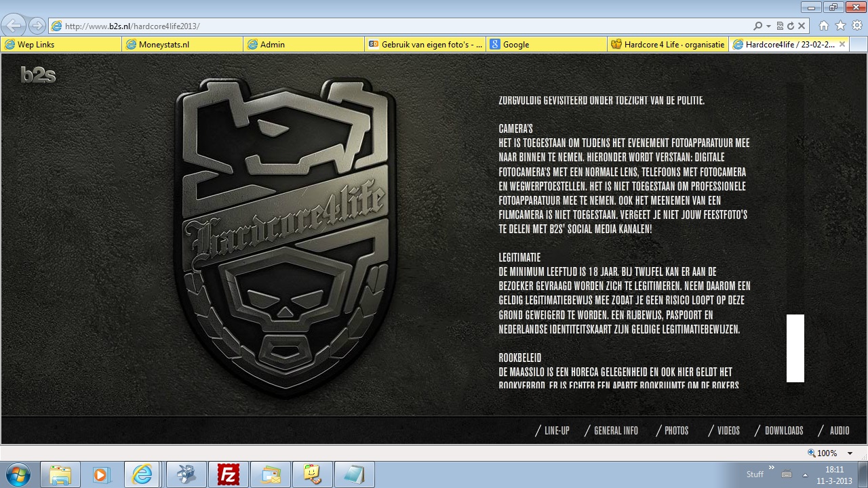Go to Home page via house icon

pos(824,26)
